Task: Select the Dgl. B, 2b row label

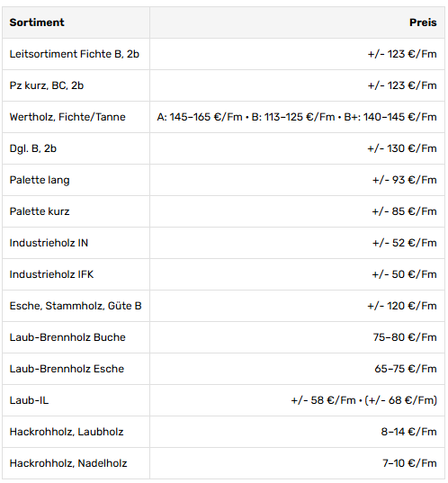Action: click(x=33, y=148)
